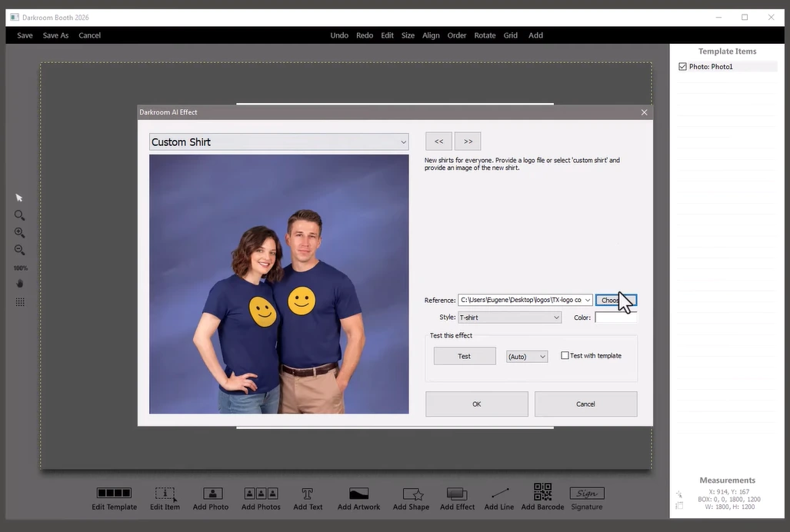Viewport: 790px width, 532px height.
Task: Click the Add Barcode QR icon
Action: [542, 497]
